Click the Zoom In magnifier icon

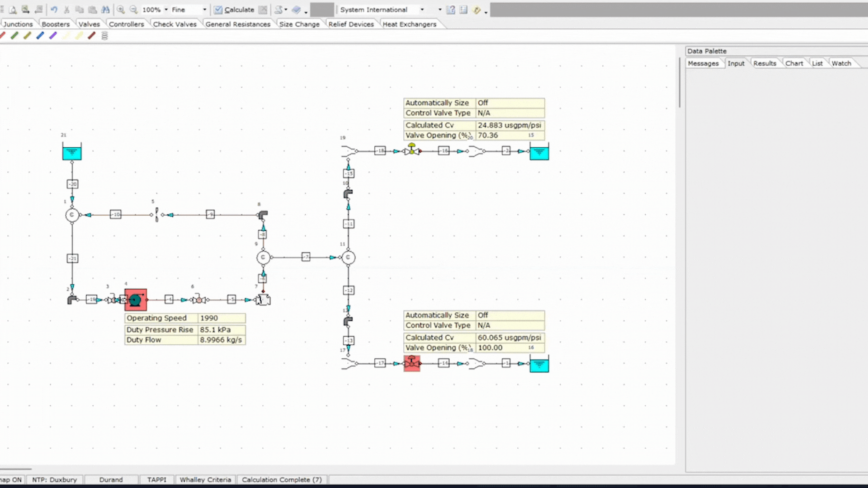click(121, 9)
